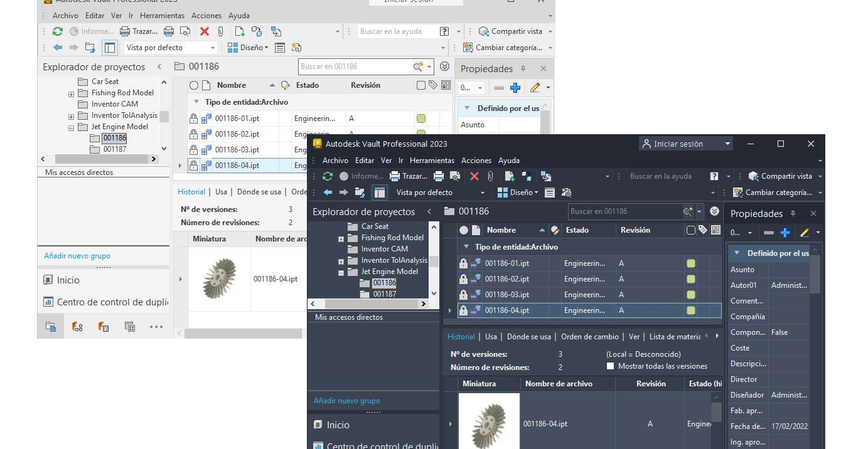
Task: Click the Buscar en la ayuda field in the light window
Action: pyautogui.click(x=398, y=31)
